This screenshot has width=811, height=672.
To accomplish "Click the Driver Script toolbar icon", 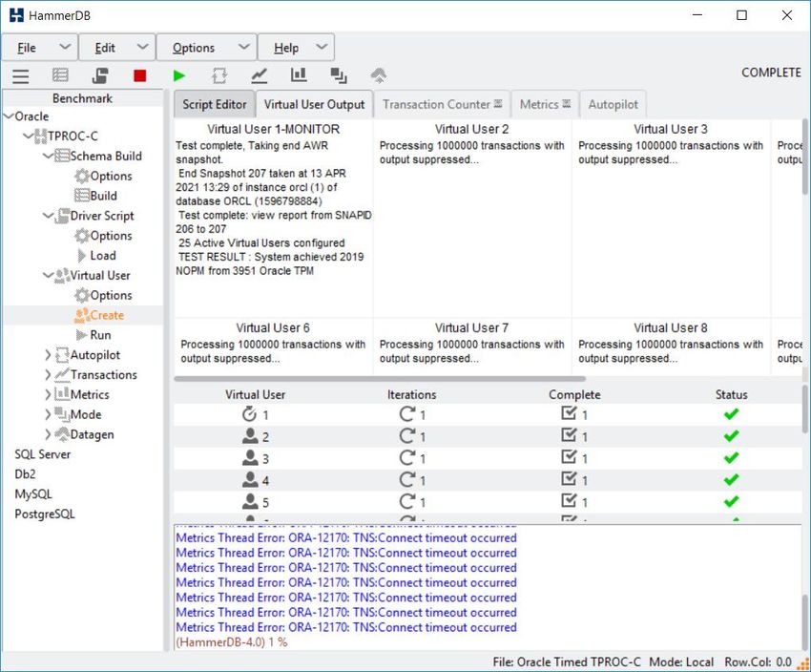I will (x=100, y=75).
